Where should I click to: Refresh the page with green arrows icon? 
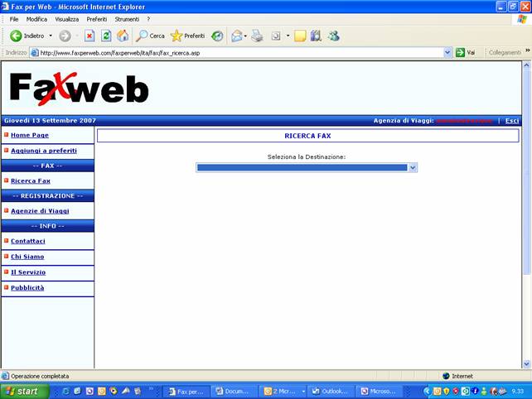tap(106, 36)
